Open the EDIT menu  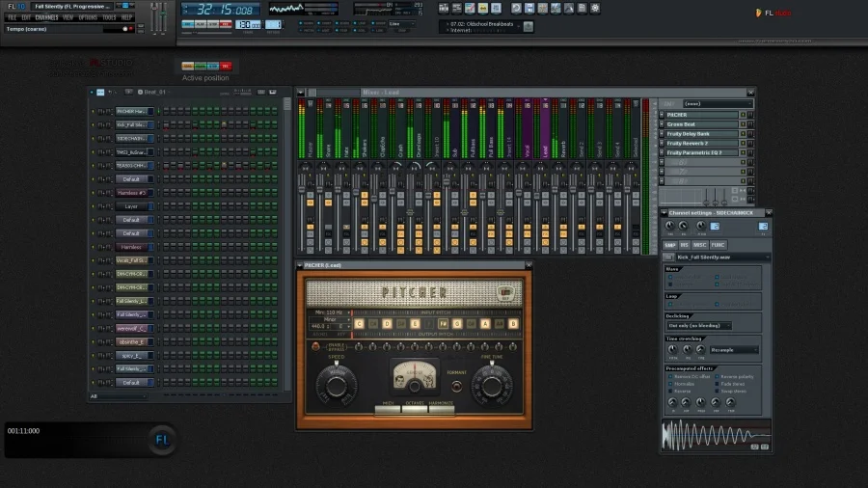[x=26, y=17]
